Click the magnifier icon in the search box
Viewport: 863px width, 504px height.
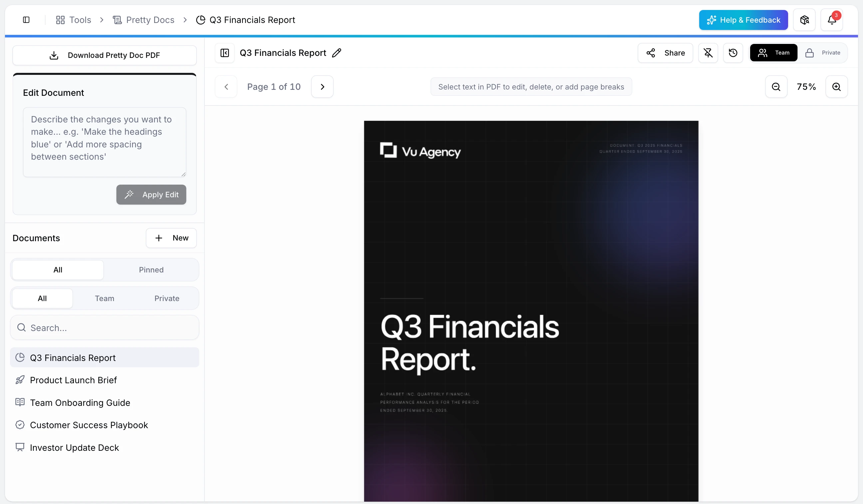(x=21, y=327)
